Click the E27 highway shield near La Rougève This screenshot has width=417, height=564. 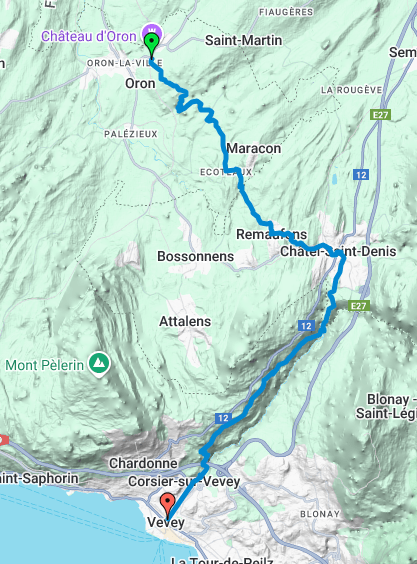tap(380, 115)
